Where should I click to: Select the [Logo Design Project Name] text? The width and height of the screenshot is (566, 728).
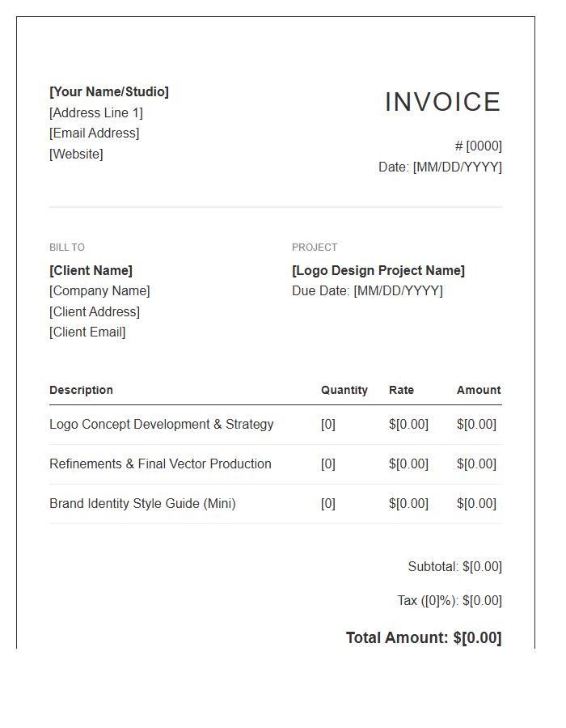(x=378, y=271)
